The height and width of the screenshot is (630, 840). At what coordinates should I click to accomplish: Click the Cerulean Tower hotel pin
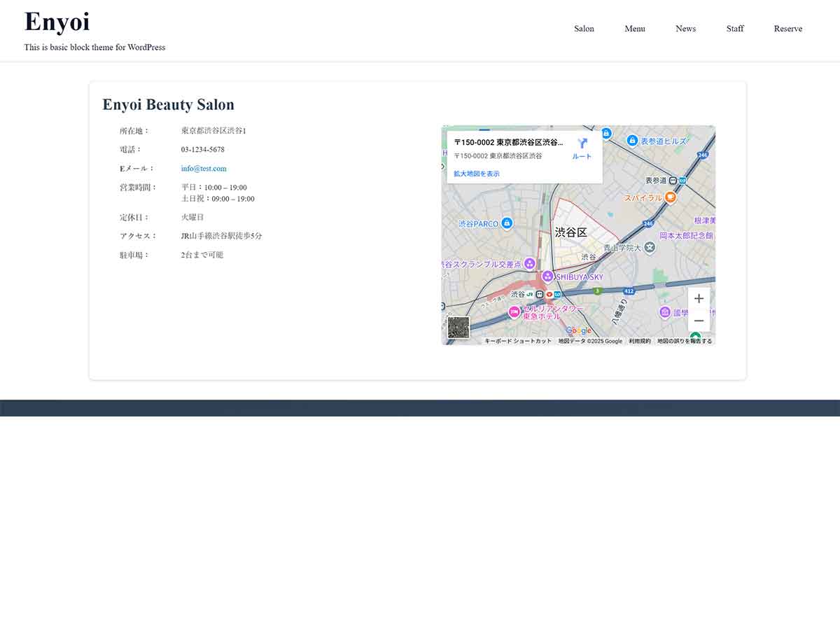coord(514,312)
